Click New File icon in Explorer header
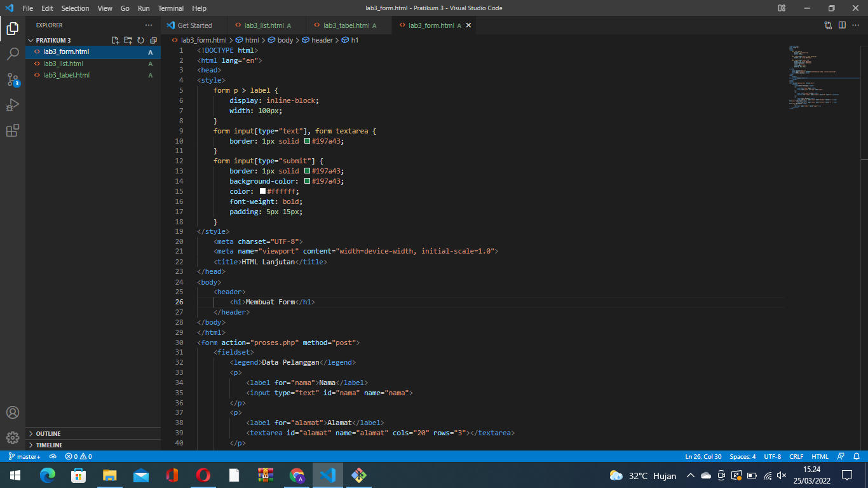868x488 pixels. (116, 40)
